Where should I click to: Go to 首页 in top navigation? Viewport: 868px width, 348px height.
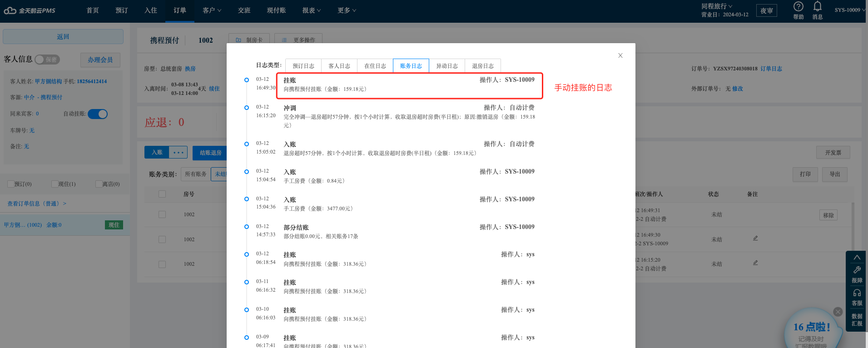(93, 10)
